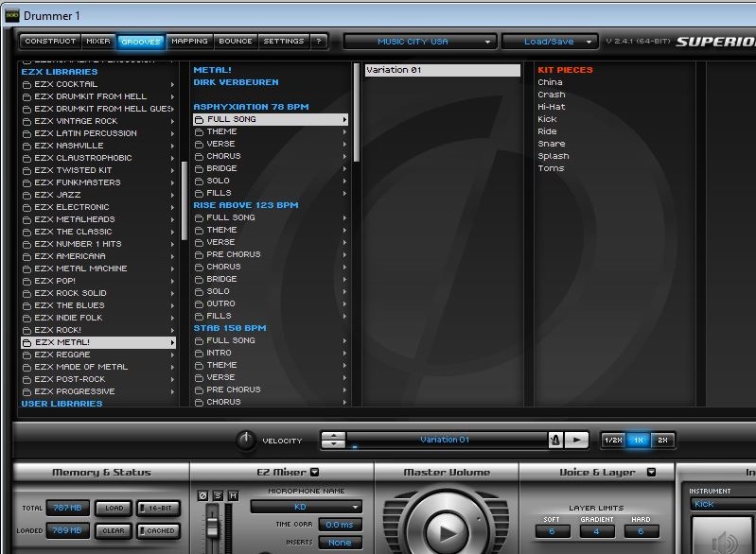
Task: Expand the EZX NASHVILLE submenu arrow
Action: [x=172, y=146]
